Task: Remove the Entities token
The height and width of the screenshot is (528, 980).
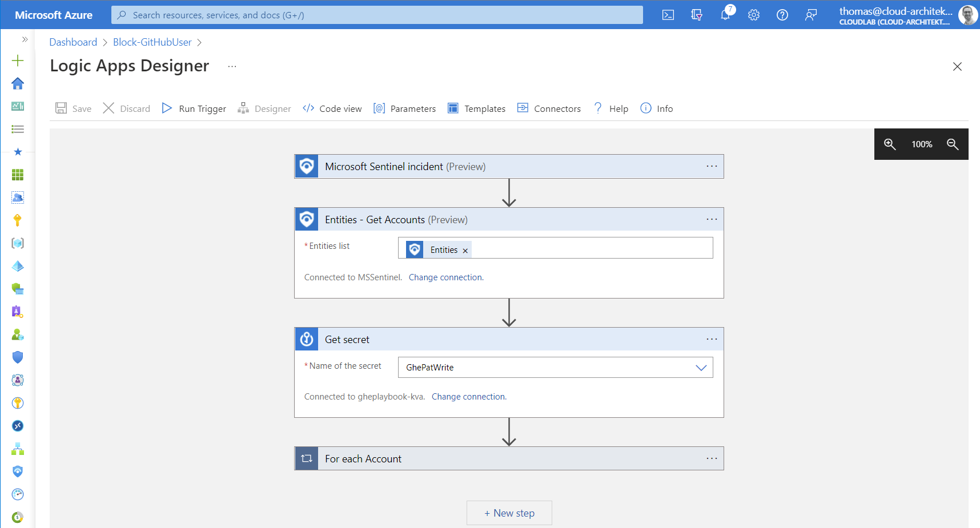Action: 465,251
